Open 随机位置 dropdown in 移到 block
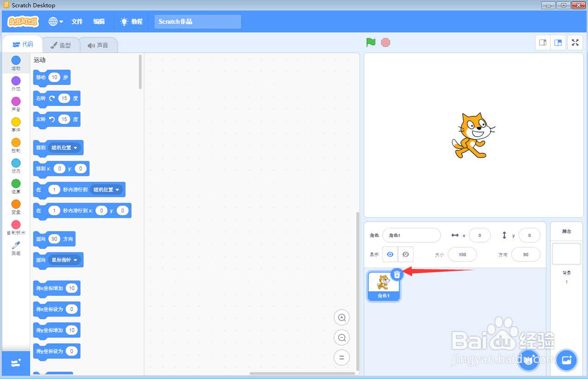Viewport: 588px width, 379px height. coord(64,147)
